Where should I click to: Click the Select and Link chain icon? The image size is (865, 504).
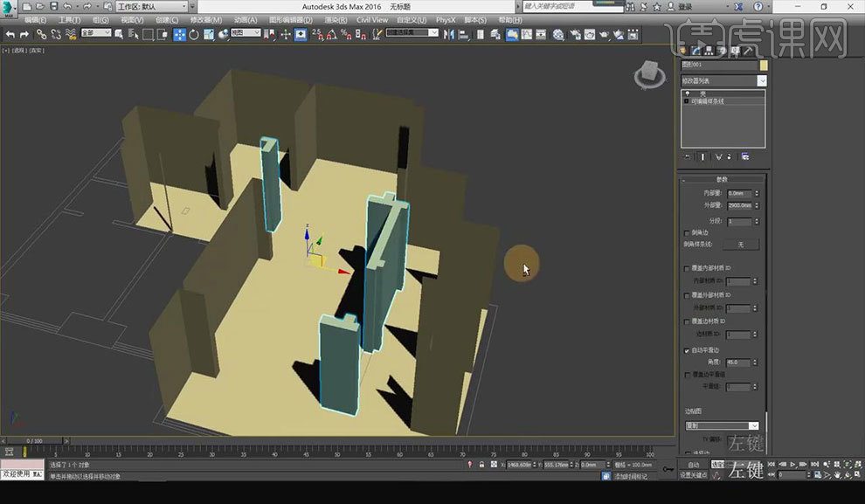tap(41, 34)
